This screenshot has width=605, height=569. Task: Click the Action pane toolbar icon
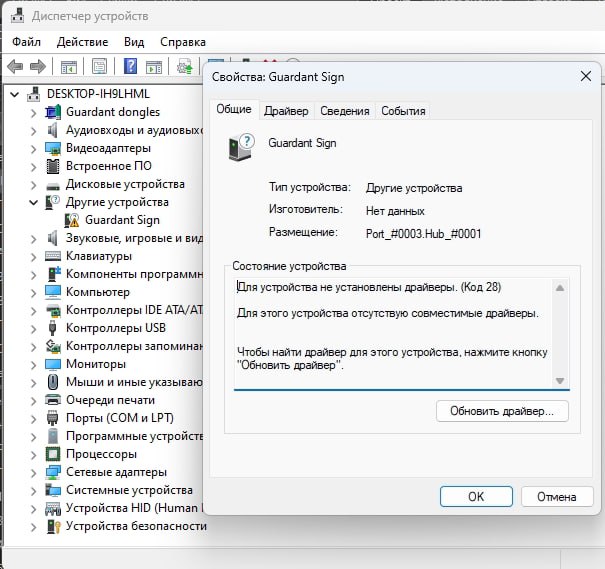point(154,67)
